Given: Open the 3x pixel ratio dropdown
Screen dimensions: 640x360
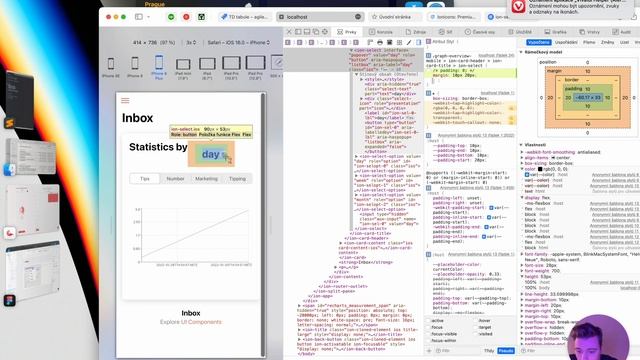Looking at the screenshot, I should coord(191,42).
